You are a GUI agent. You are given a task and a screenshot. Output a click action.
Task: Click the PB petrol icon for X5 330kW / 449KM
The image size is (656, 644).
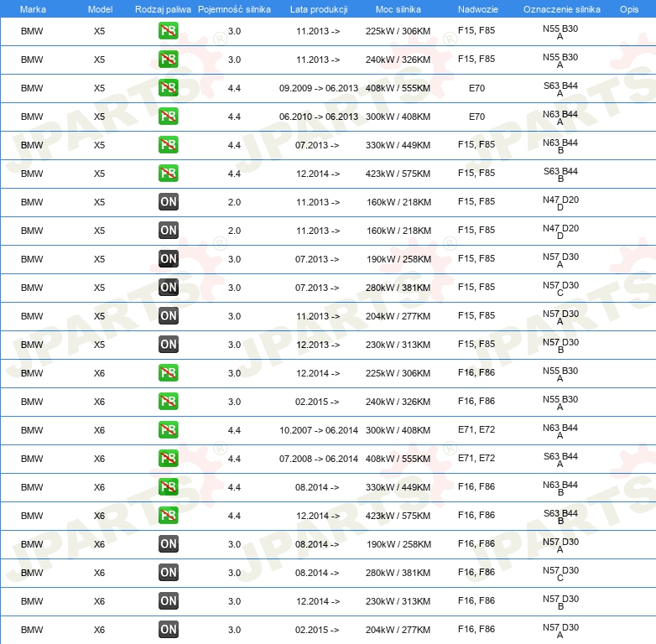[169, 145]
